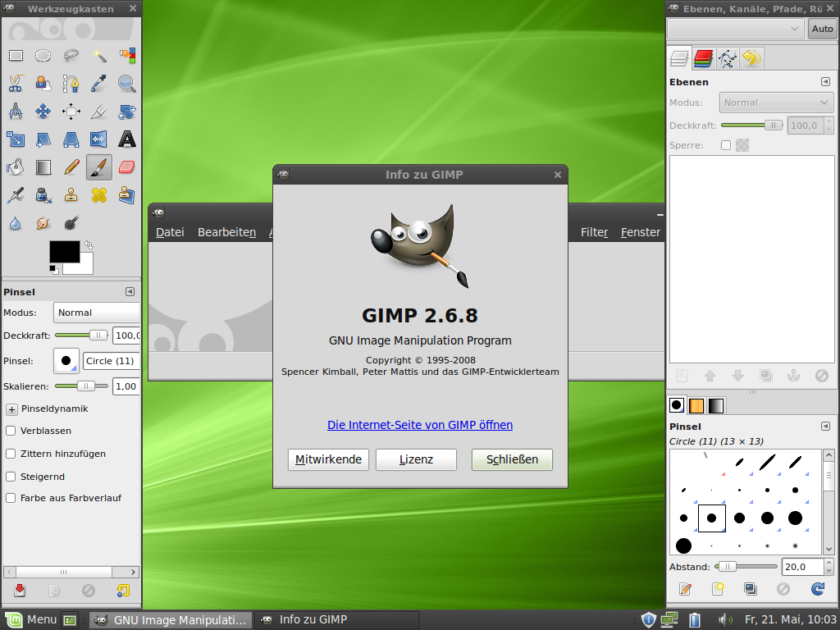Switch to the Channels tab
Screen dimensions: 840x630
(702, 58)
